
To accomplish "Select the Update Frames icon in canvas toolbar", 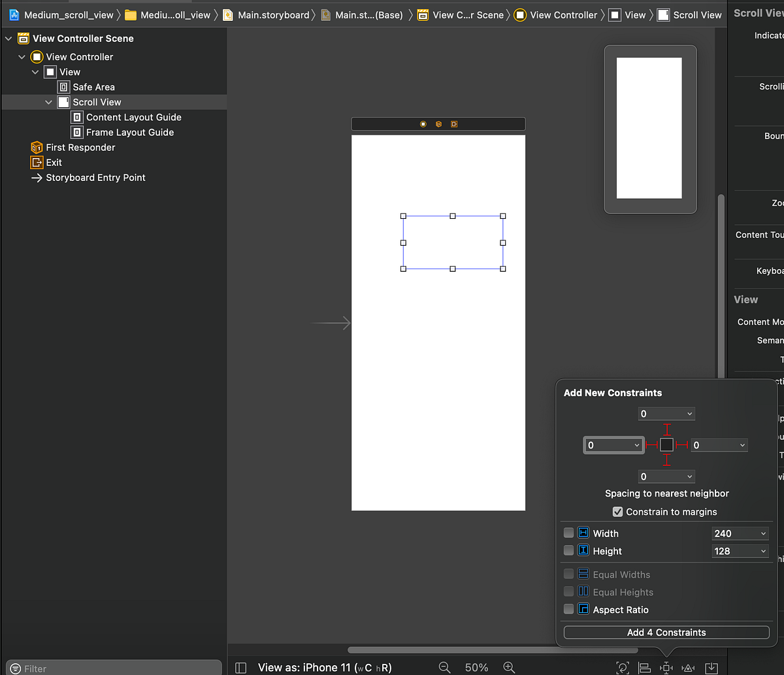I will pyautogui.click(x=622, y=667).
